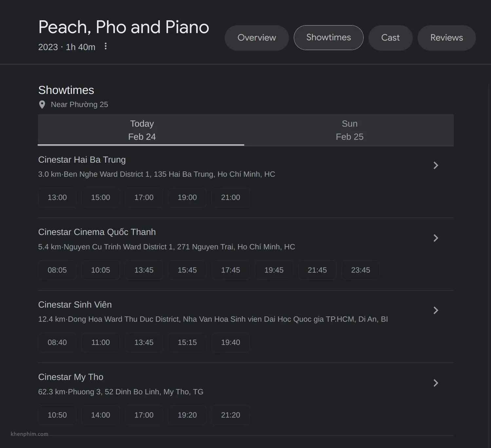Choose 13:00 showtime at Cinestar Hai Ba Trung
The width and height of the screenshot is (491, 448).
[x=57, y=198]
